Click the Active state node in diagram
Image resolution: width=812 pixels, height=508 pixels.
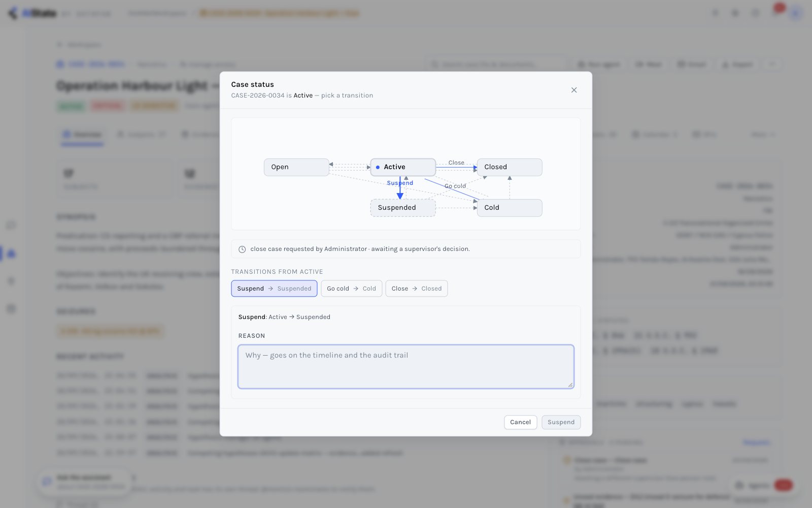[x=403, y=167]
